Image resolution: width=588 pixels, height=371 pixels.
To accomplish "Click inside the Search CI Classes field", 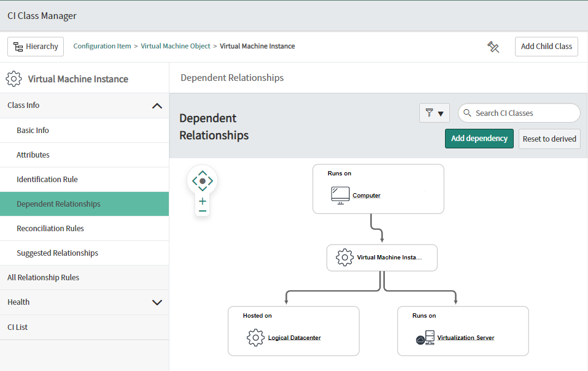I will tap(519, 113).
